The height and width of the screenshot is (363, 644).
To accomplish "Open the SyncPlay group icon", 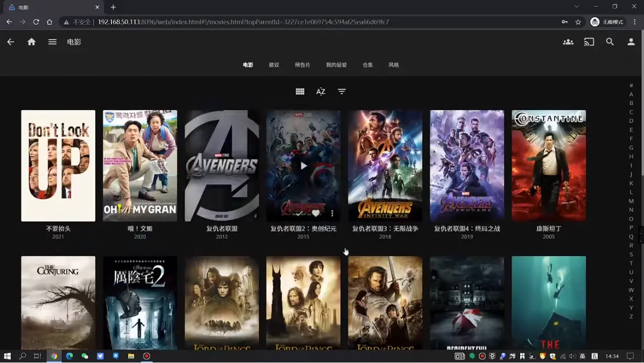I will point(568,42).
